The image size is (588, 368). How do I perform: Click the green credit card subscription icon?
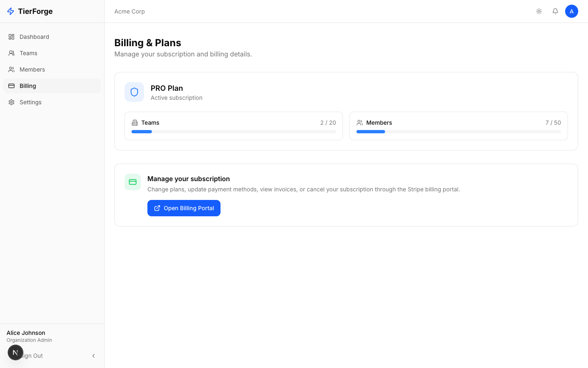tap(133, 182)
